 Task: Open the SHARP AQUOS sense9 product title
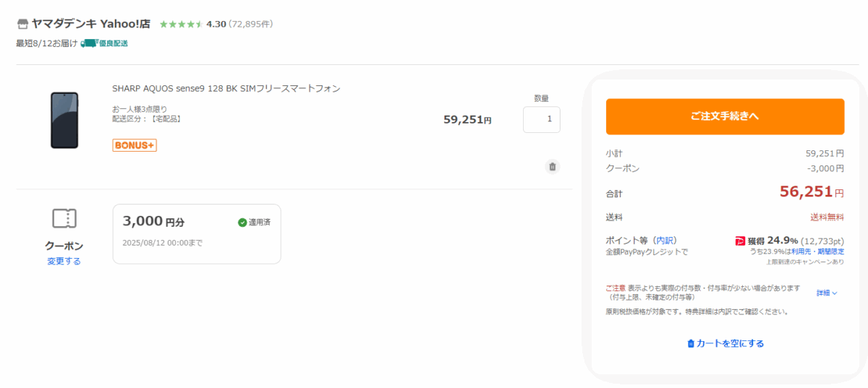pos(226,89)
